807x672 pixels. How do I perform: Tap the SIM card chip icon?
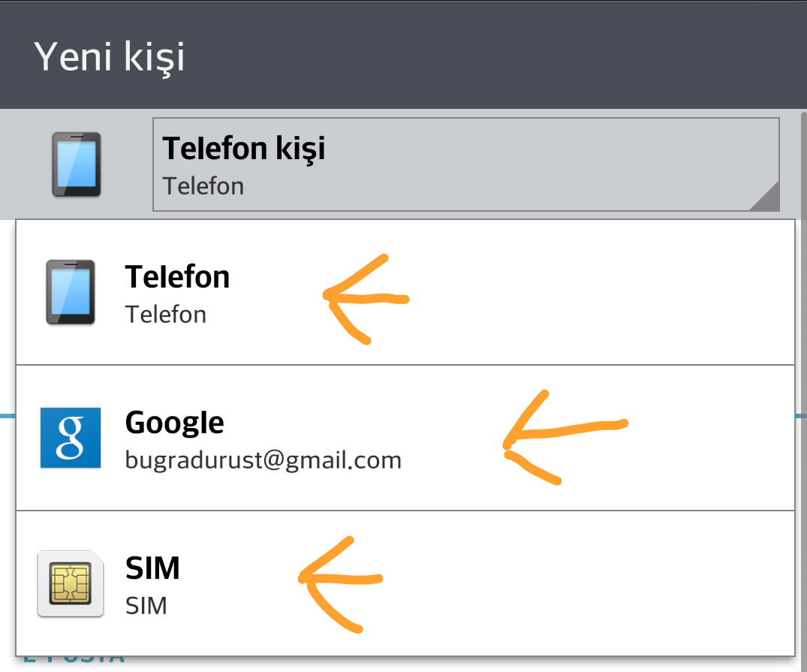pyautogui.click(x=71, y=583)
